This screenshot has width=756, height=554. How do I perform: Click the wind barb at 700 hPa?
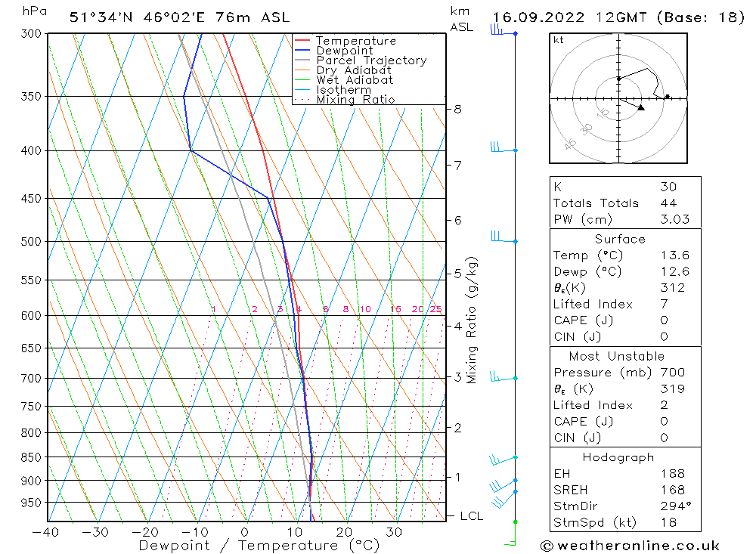[x=503, y=376]
